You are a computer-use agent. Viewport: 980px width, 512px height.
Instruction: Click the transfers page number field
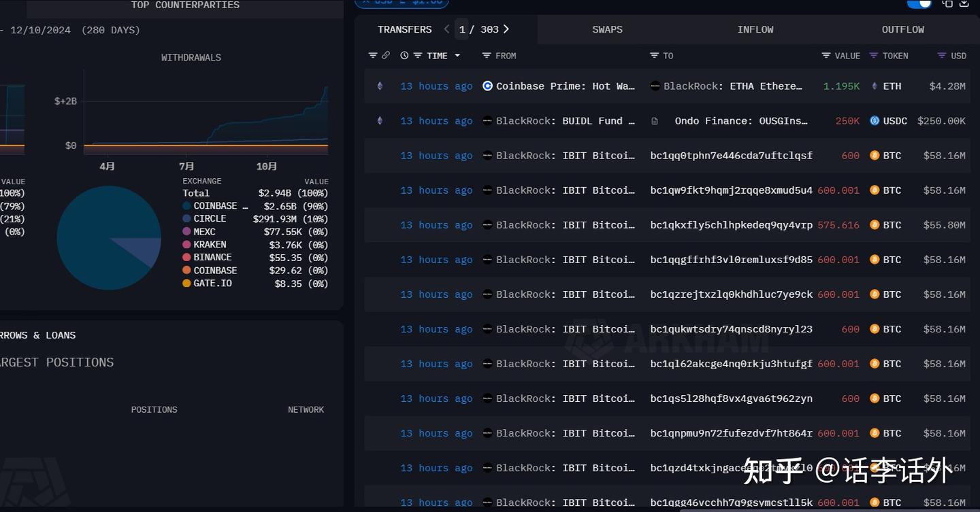point(462,29)
